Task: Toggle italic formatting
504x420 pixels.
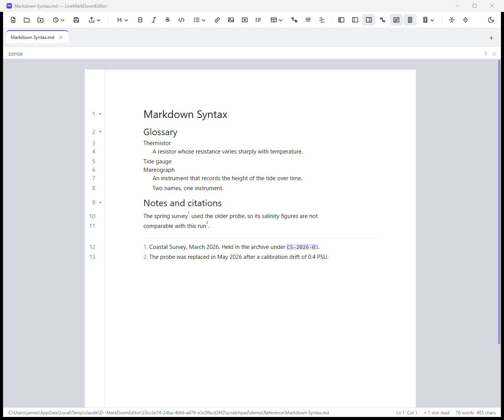Action: coord(154,20)
